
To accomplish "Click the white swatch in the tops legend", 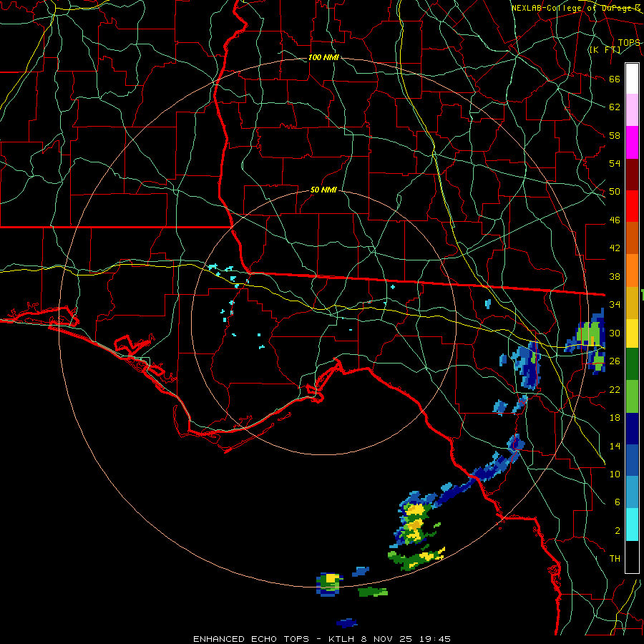I will 632,79.
